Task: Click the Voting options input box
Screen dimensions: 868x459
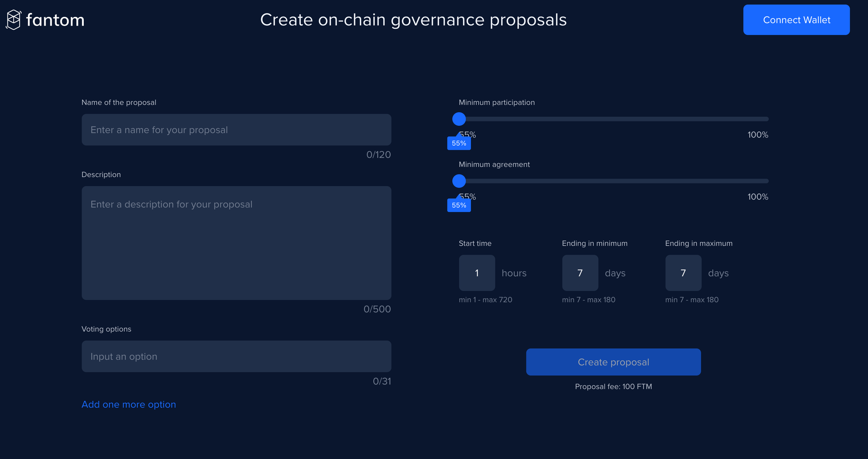Action: [x=236, y=356]
